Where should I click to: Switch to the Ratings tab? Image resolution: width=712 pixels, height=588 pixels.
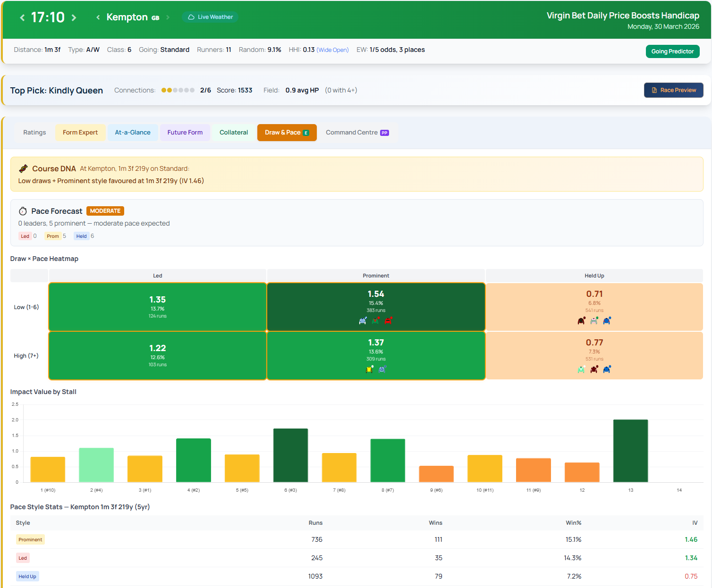click(34, 133)
